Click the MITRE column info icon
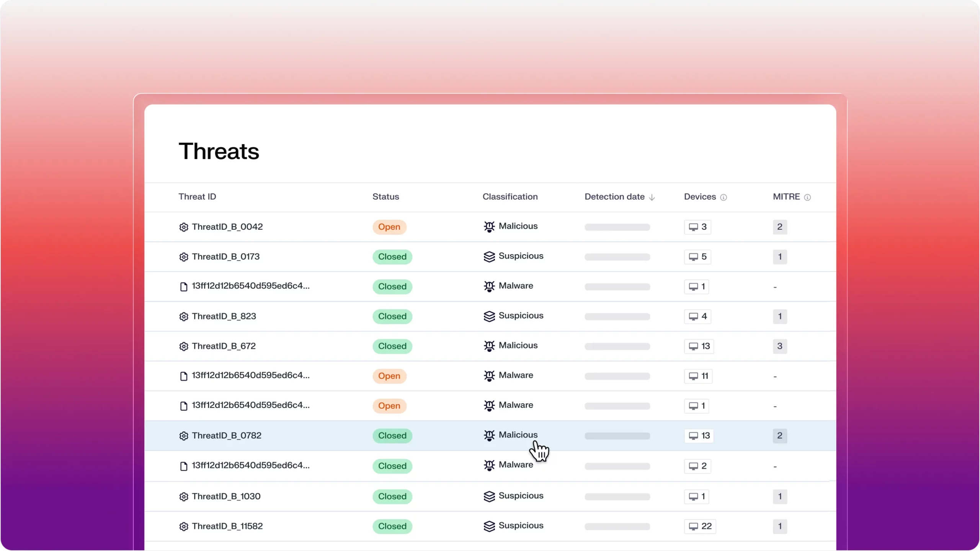Screen dimensions: 980x551 [x=807, y=197]
